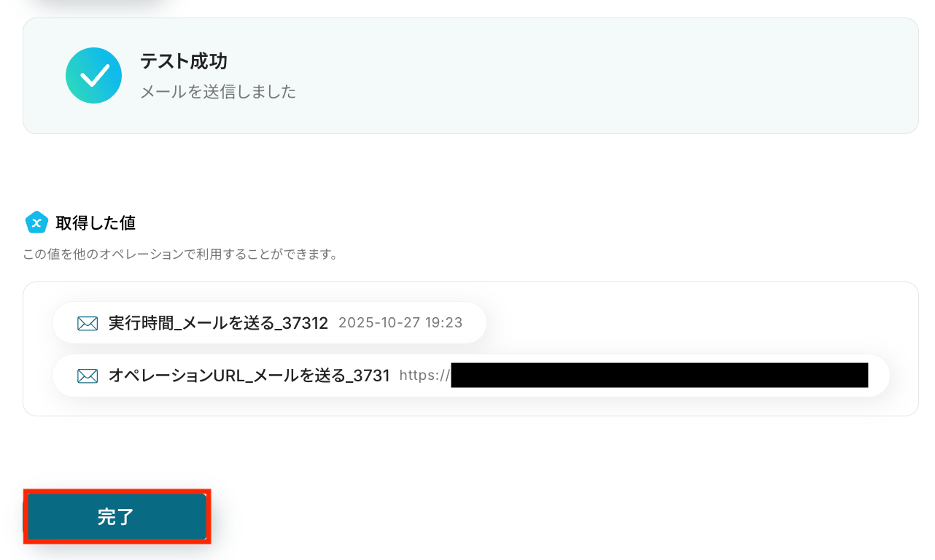Click the right edge of the operation URL chip
935x560 pixels.
coord(880,376)
